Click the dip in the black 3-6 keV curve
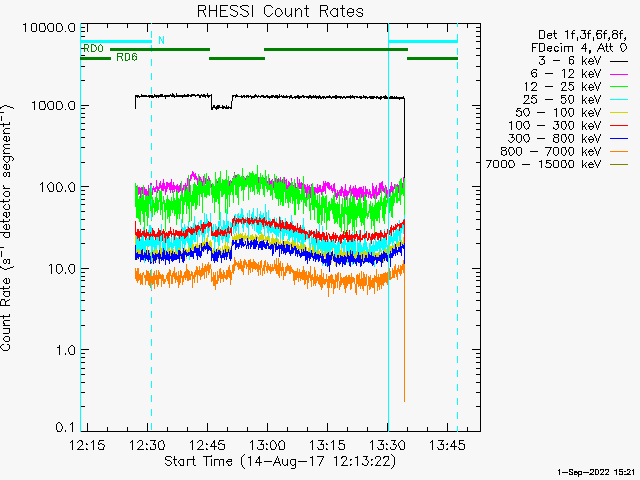The image size is (640, 480). point(221,107)
